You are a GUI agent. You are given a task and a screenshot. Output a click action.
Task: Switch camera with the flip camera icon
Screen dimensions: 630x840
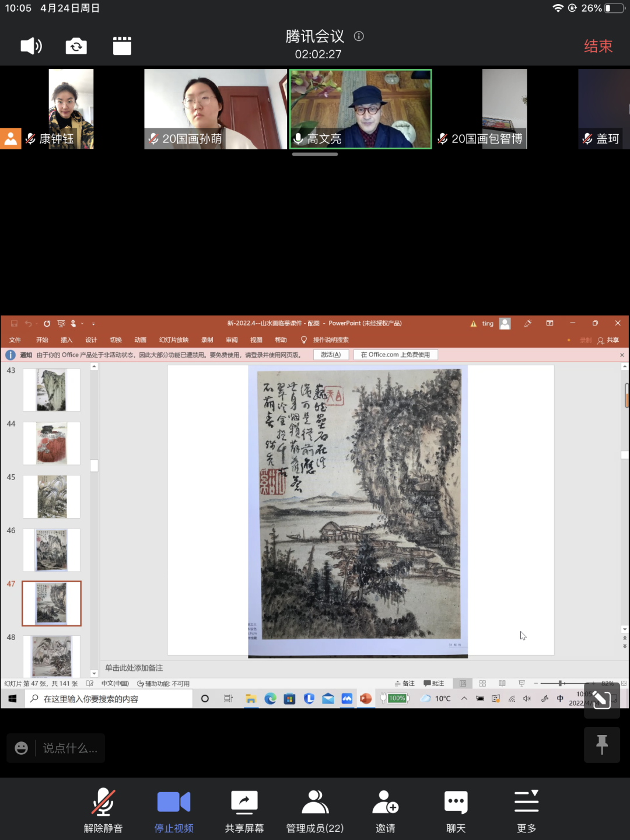point(76,45)
